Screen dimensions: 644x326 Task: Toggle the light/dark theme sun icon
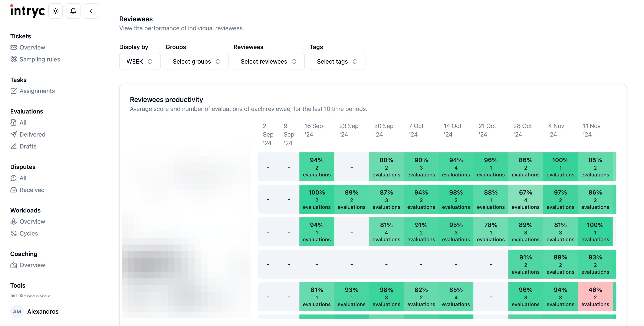click(56, 11)
